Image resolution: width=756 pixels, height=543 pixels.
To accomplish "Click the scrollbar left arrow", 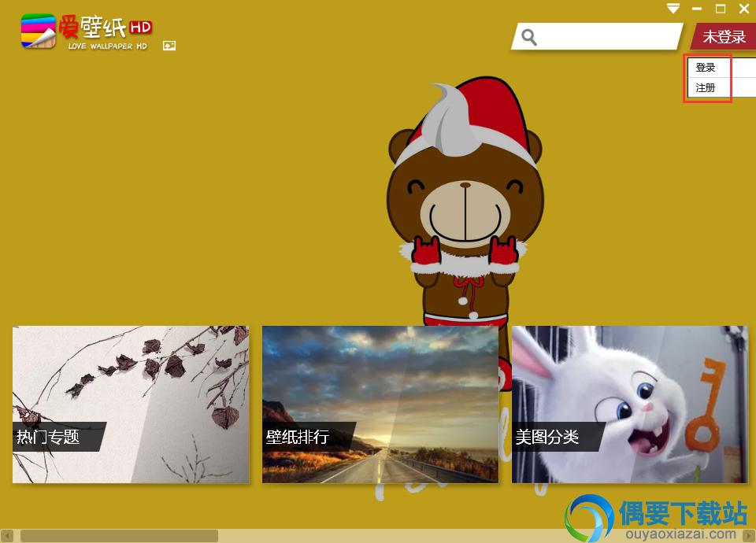I will [x=7, y=536].
